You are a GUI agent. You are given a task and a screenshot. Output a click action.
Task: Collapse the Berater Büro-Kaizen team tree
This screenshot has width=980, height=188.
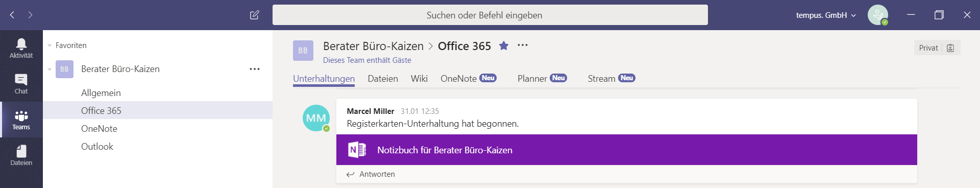(x=50, y=69)
